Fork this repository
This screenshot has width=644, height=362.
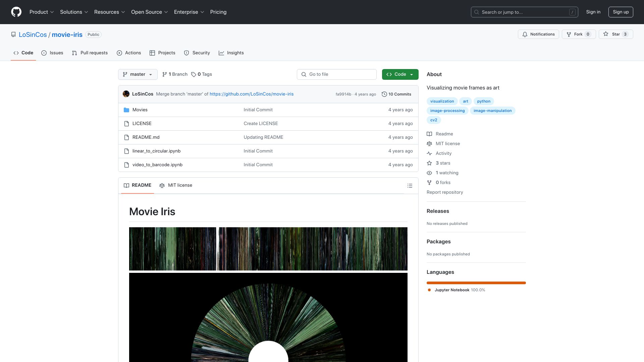click(579, 34)
